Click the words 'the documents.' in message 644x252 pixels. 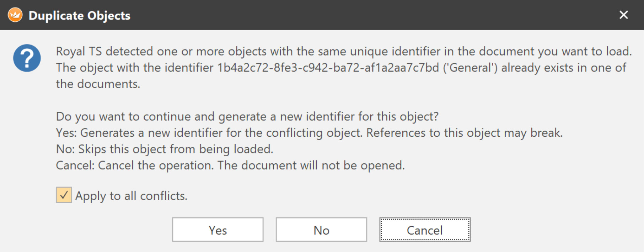coord(98,84)
